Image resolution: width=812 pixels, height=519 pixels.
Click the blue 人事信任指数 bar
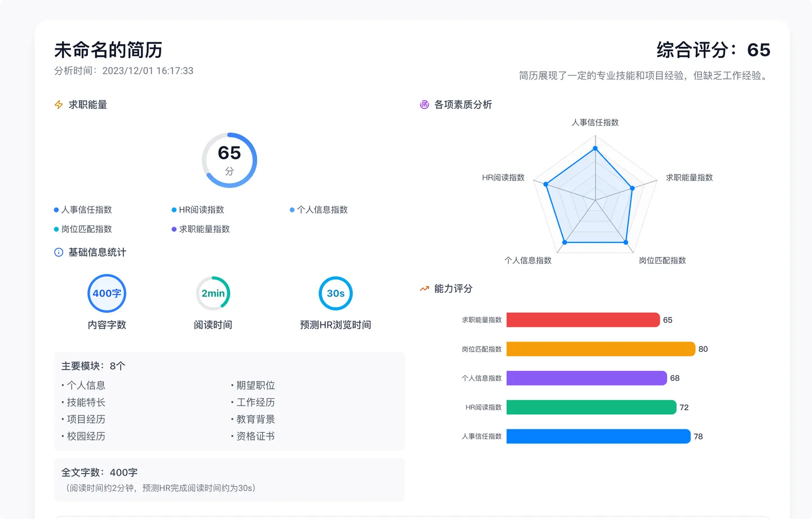(x=599, y=436)
